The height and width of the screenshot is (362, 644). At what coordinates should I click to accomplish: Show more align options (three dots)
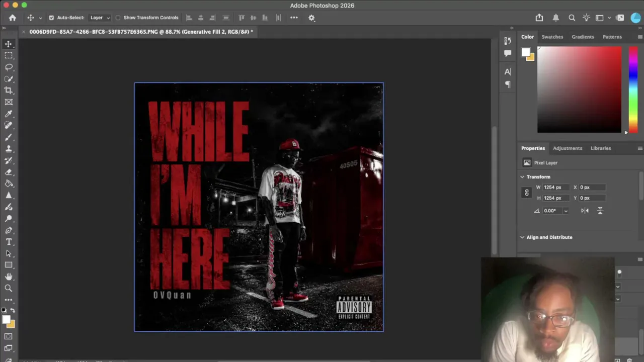[x=294, y=18]
